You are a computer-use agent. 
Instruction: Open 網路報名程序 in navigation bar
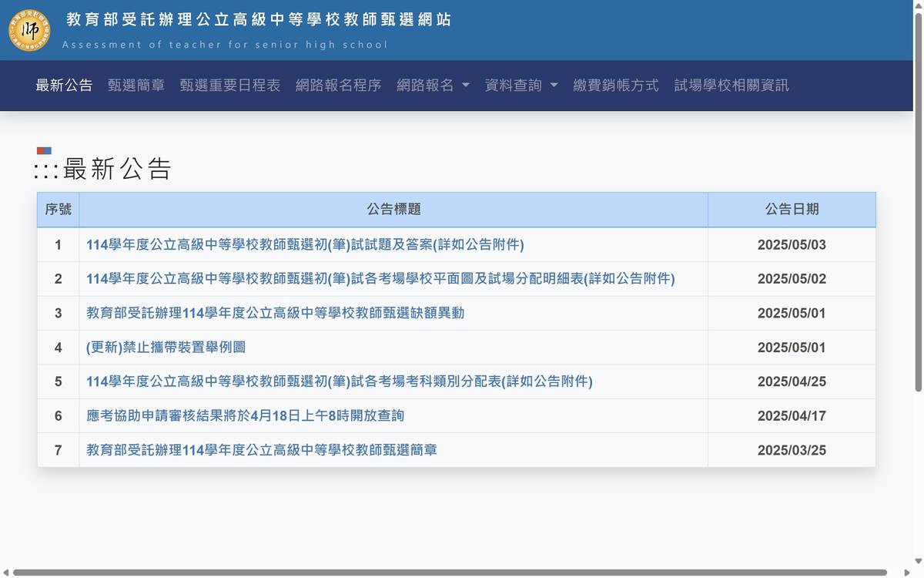point(339,86)
